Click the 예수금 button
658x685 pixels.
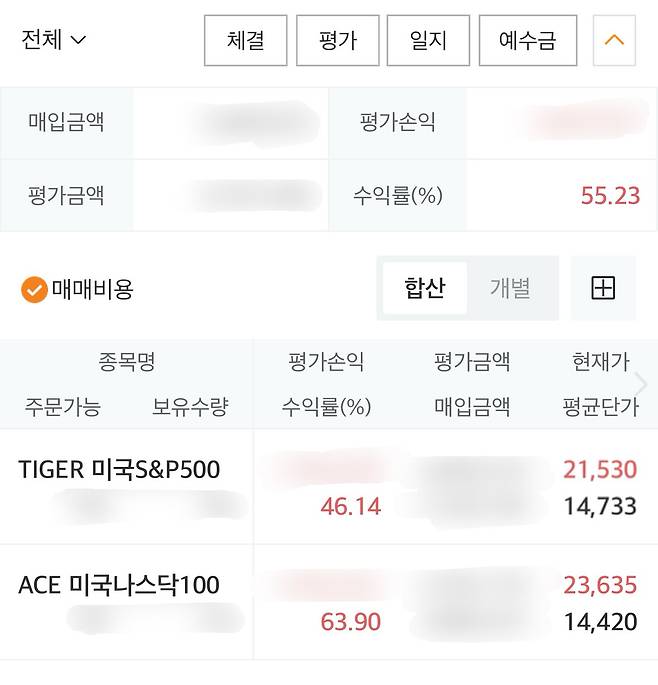(x=527, y=41)
